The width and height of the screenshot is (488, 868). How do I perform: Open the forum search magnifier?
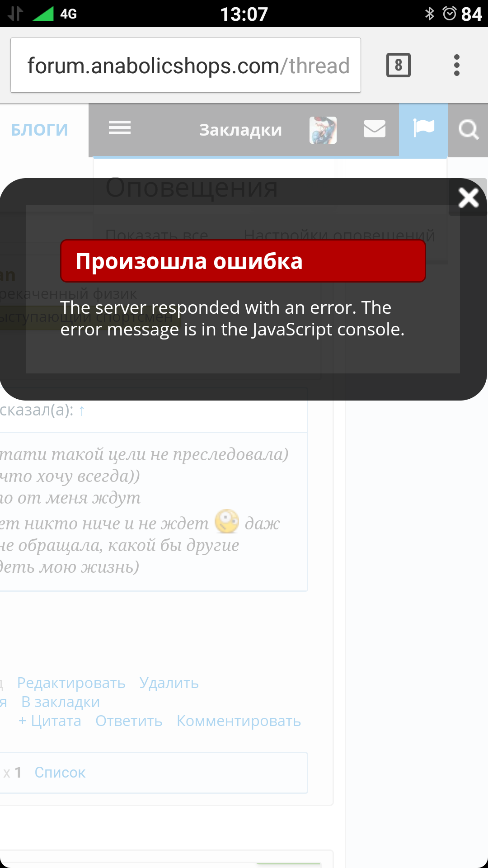[468, 130]
